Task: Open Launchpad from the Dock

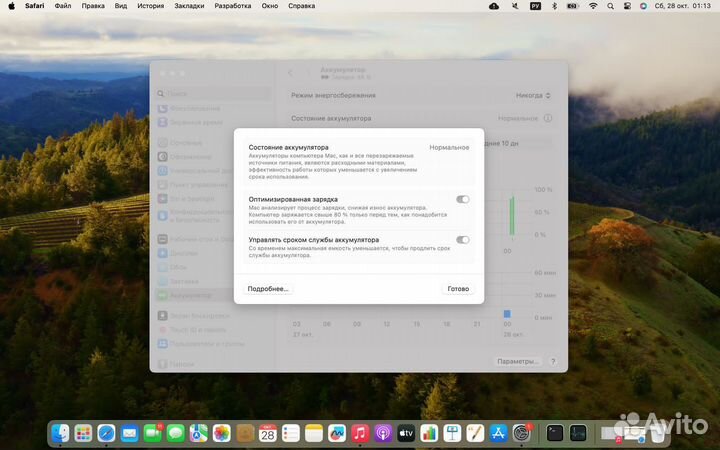Action: [x=83, y=433]
